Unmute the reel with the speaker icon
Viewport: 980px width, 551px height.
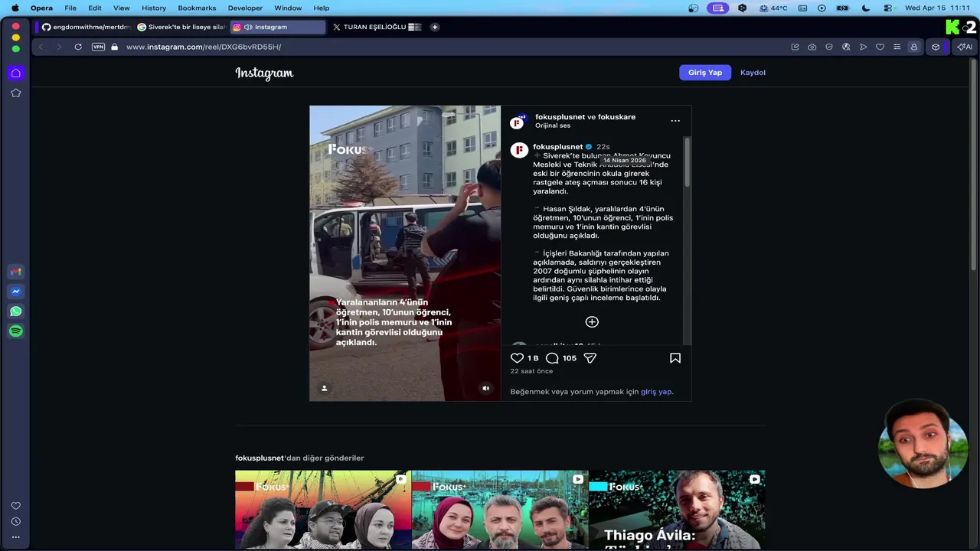pyautogui.click(x=485, y=388)
